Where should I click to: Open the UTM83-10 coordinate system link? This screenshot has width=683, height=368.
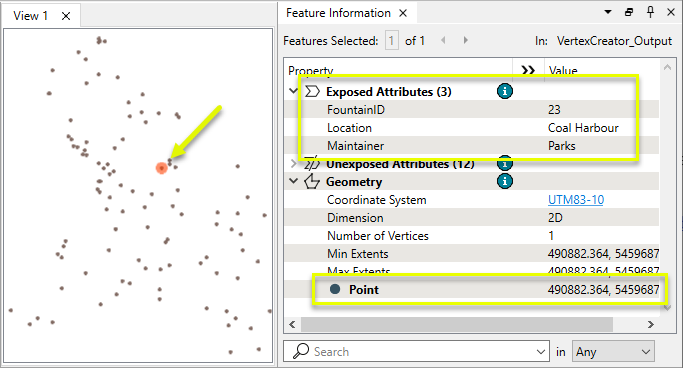point(575,200)
